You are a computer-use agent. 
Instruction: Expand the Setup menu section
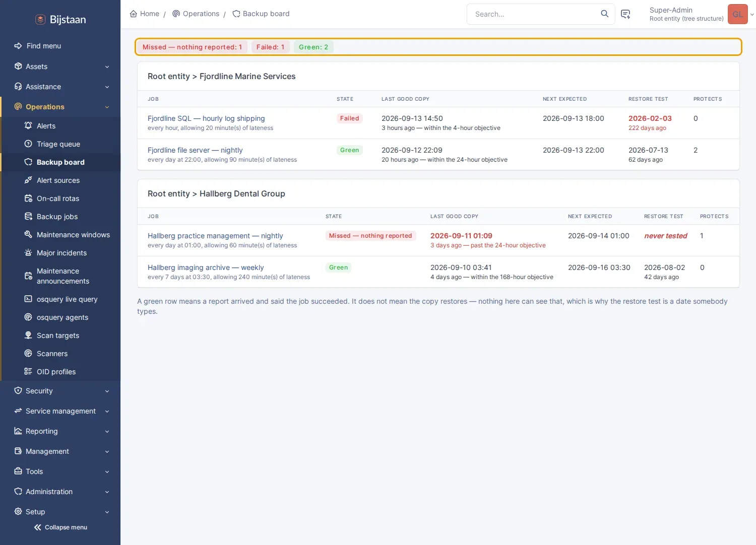[60, 512]
